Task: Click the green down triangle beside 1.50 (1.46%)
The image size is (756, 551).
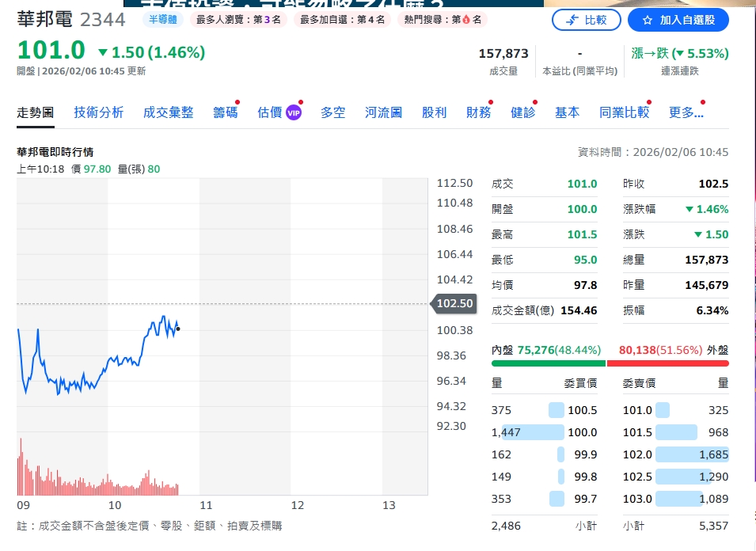Action: (x=102, y=53)
